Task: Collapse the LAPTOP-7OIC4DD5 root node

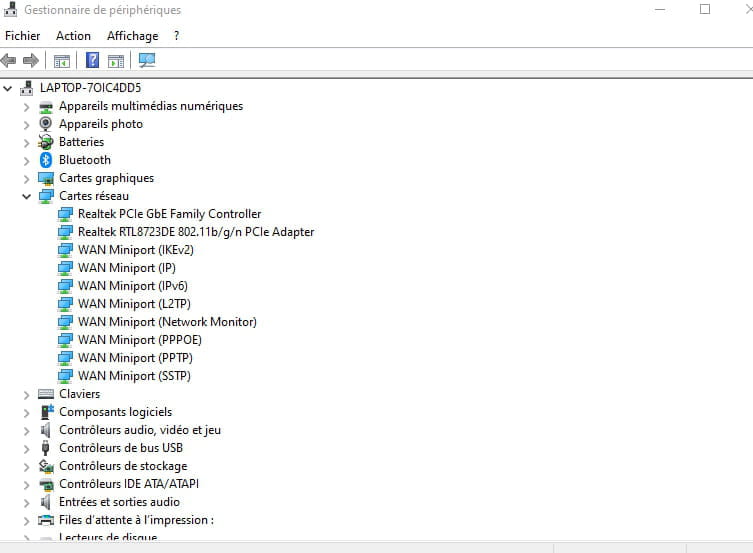Action: 8,88
